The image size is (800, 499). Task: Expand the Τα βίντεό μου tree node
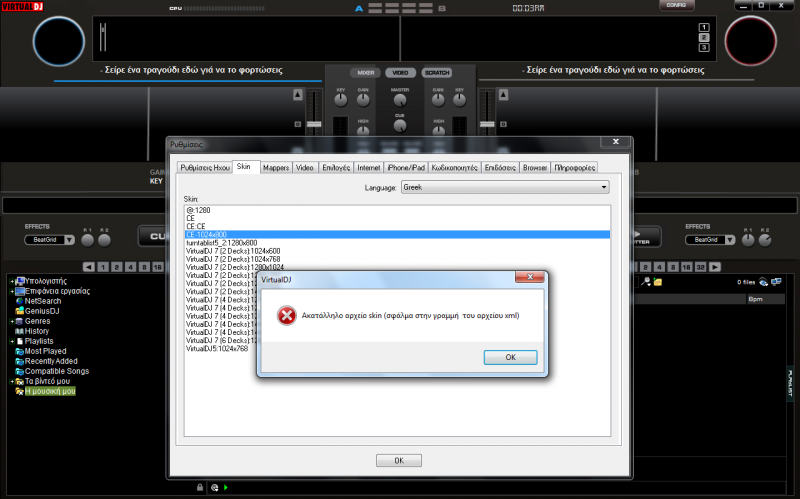12,382
